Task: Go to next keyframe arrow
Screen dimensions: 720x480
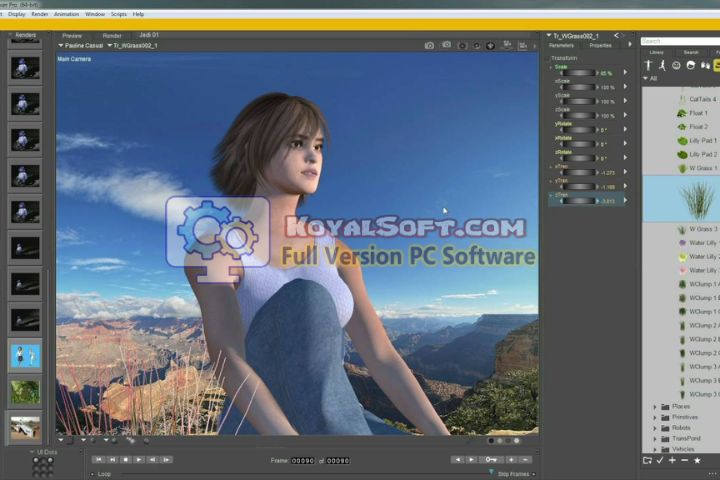Action: (x=472, y=460)
